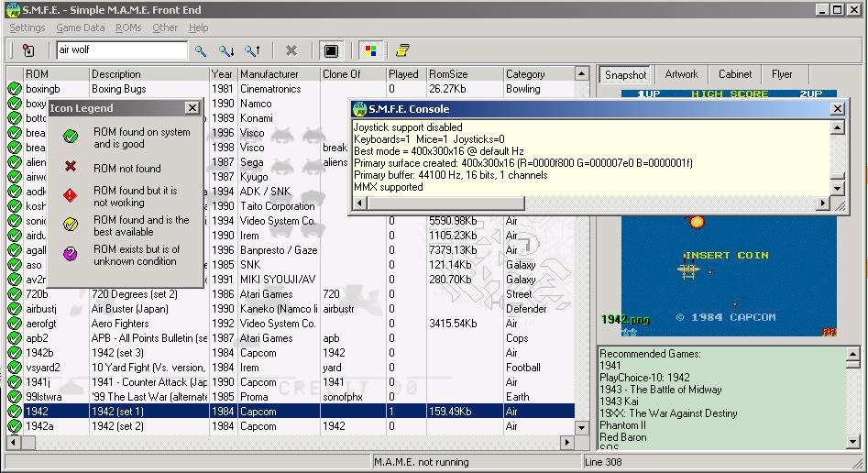The height and width of the screenshot is (473, 868).
Task: Click Recommended Games scrollbar up arrow
Action: pyautogui.click(x=852, y=353)
